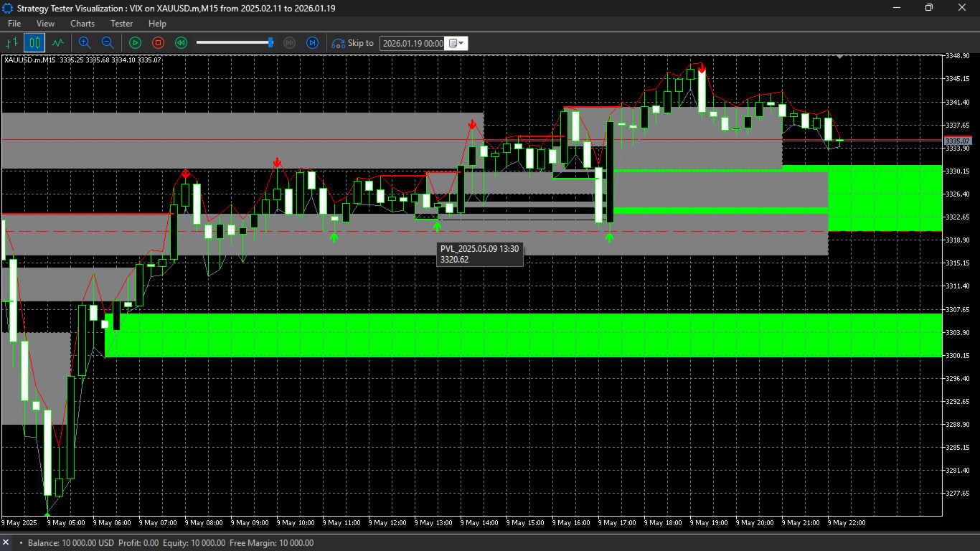Close the Strategy Tester Visualization window
The image size is (980, 551).
coord(962,8)
